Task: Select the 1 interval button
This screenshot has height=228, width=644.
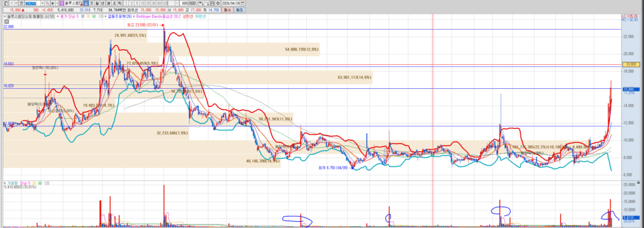Action: pos(126,3)
